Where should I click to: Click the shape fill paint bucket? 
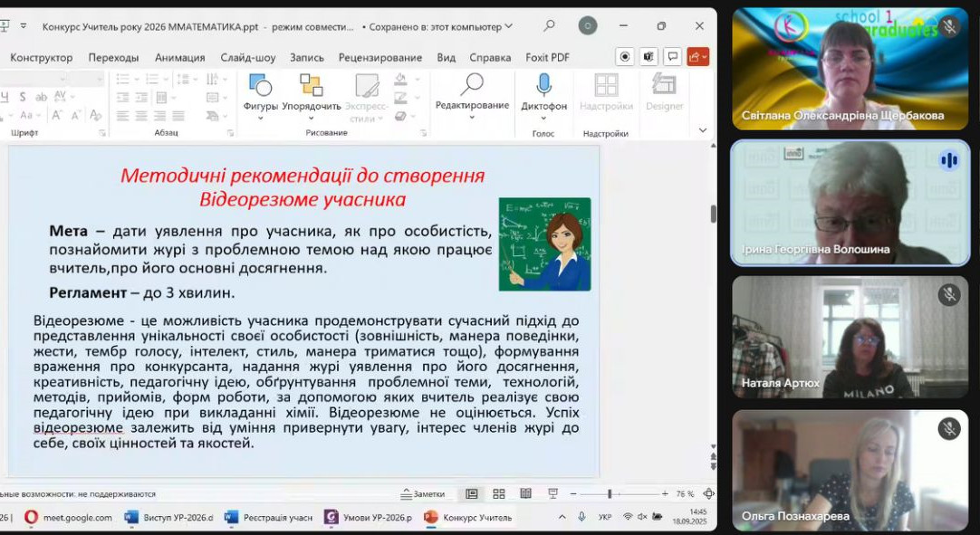(400, 80)
